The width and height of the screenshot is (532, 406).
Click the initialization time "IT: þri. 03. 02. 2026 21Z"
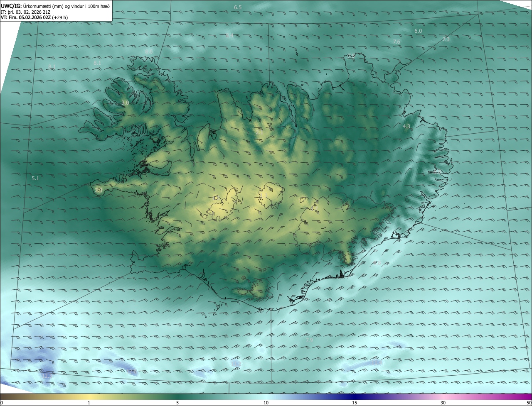coord(26,12)
